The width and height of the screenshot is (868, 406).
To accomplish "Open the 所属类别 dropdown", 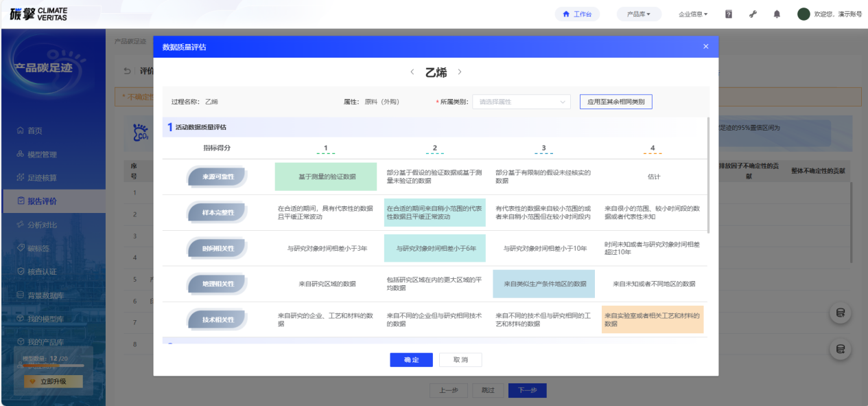I will [521, 102].
